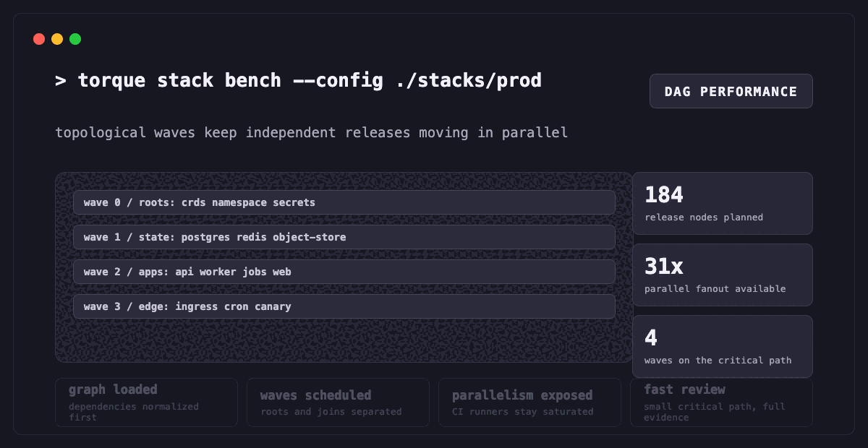Select the wave 2 apps row
The width and height of the screenshot is (868, 448).
click(x=344, y=272)
